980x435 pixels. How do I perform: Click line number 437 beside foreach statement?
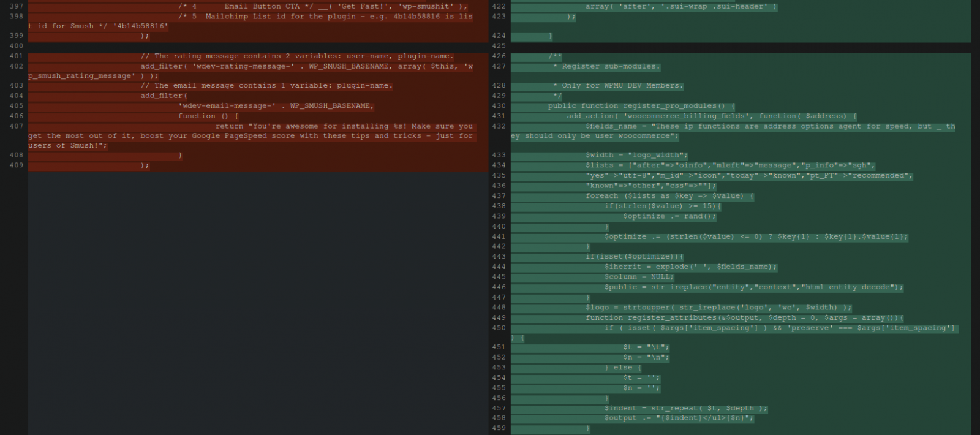point(499,196)
